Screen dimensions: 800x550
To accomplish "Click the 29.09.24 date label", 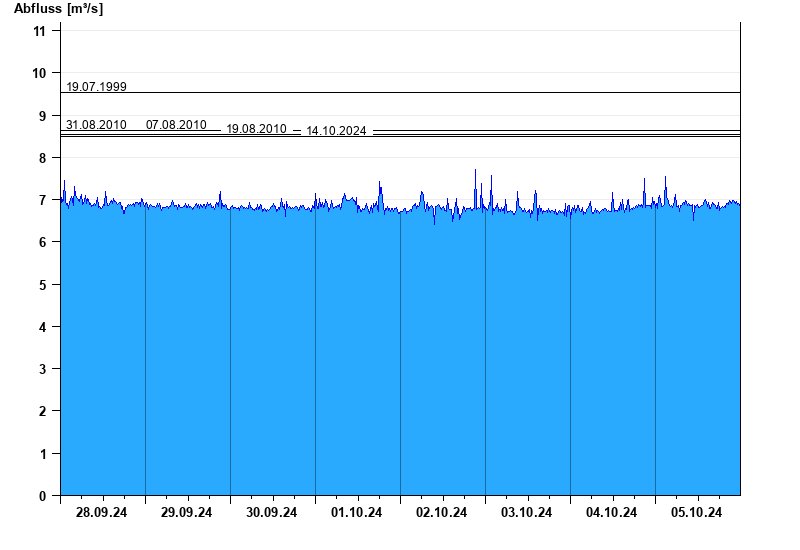I will [187, 513].
